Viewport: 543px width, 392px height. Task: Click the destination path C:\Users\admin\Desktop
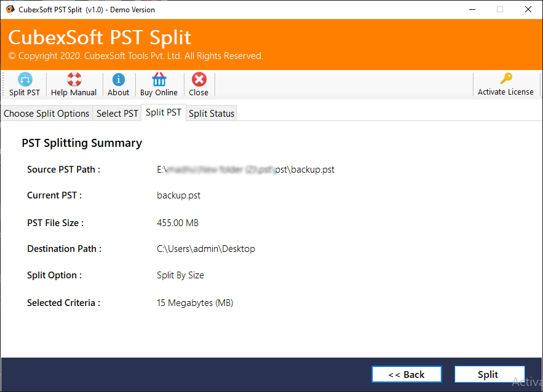pyautogui.click(x=206, y=249)
